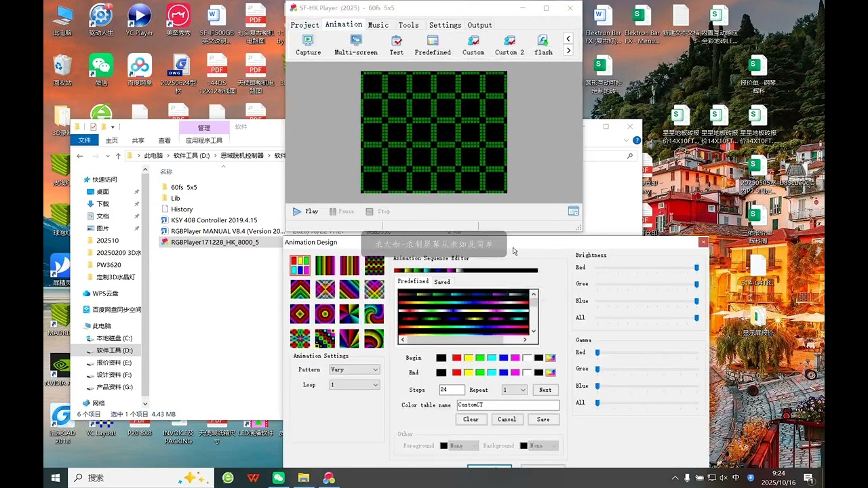This screenshot has height=488, width=868.
Task: Open the WPS icon in the taskbar
Action: point(253,478)
